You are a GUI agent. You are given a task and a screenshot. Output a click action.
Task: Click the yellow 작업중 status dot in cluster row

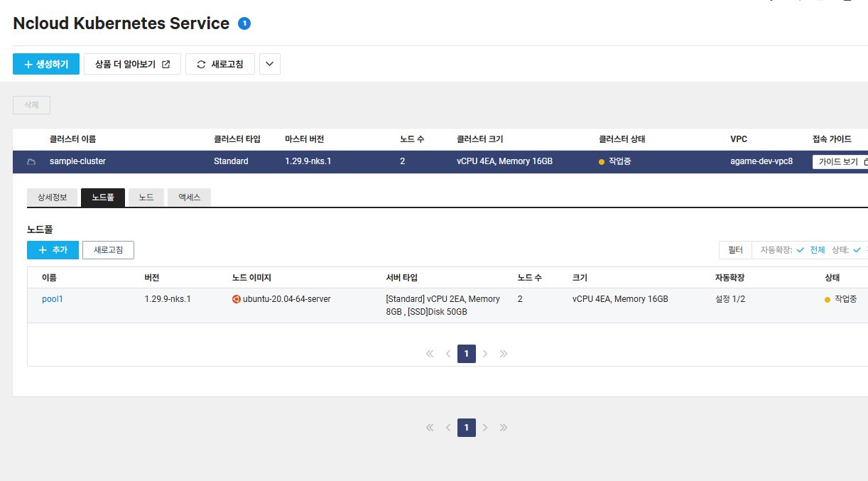(x=602, y=162)
